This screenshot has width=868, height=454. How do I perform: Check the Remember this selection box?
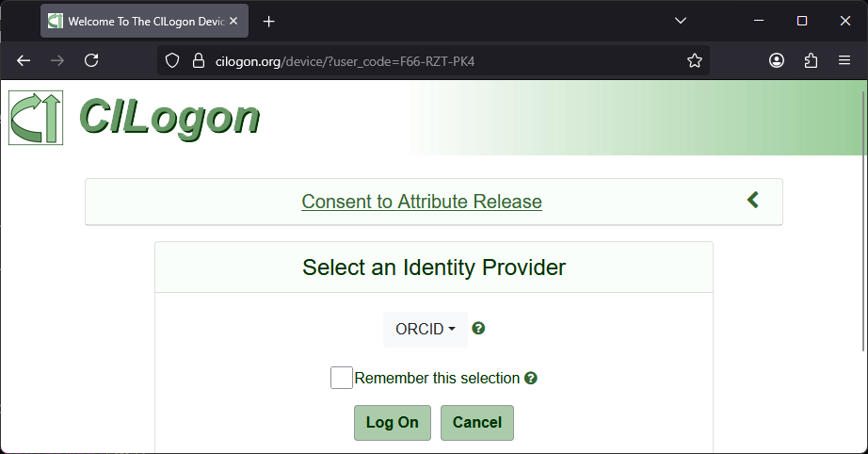click(342, 378)
